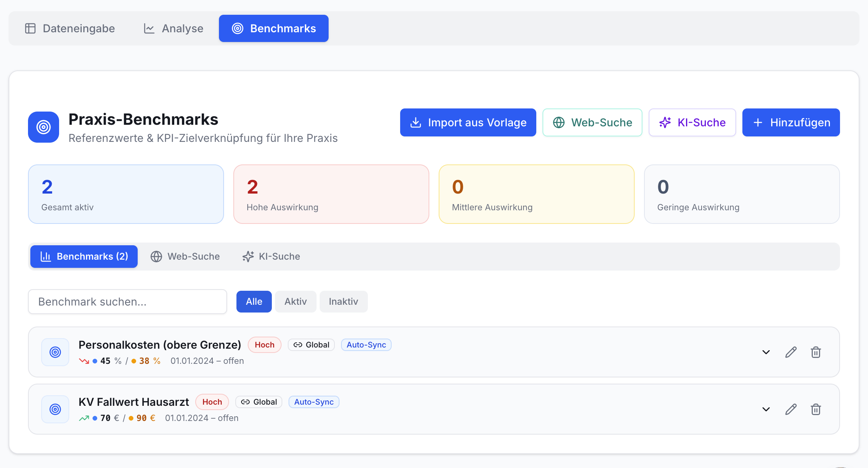This screenshot has height=468, width=868.
Task: Click Hinzufügen to add a benchmark
Action: tap(791, 122)
